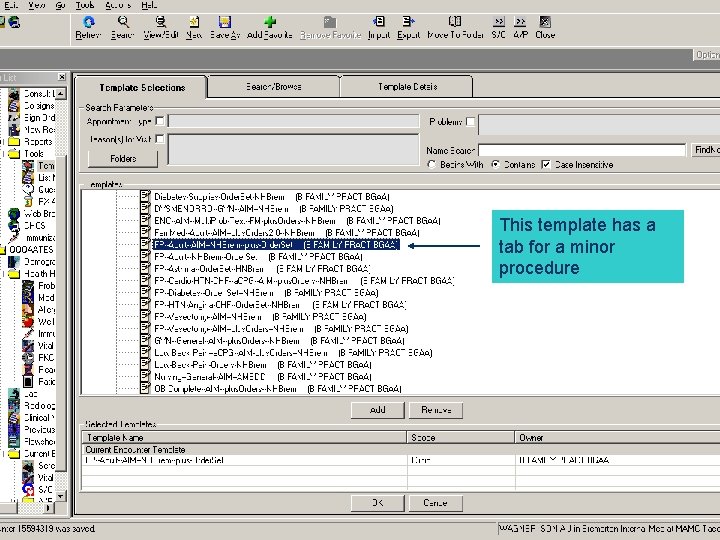Open the Problems sidebar item
The height and width of the screenshot is (540, 720).
[x=39, y=286]
